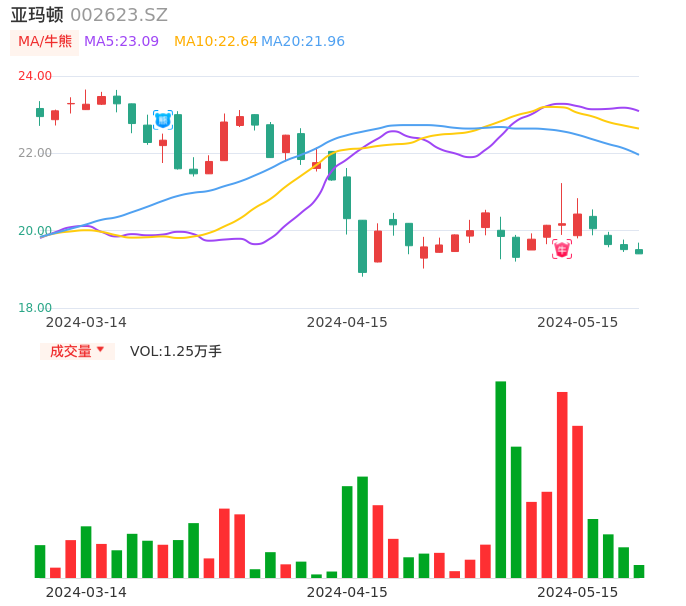Click the 24.00 price axis label
Image resolution: width=686 pixels, height=606 pixels.
[x=35, y=76]
